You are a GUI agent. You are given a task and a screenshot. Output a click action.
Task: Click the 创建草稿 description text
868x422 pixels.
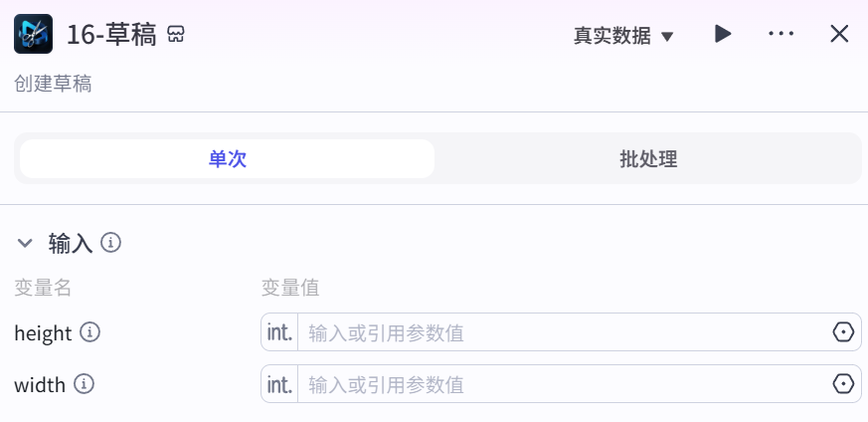coord(53,85)
